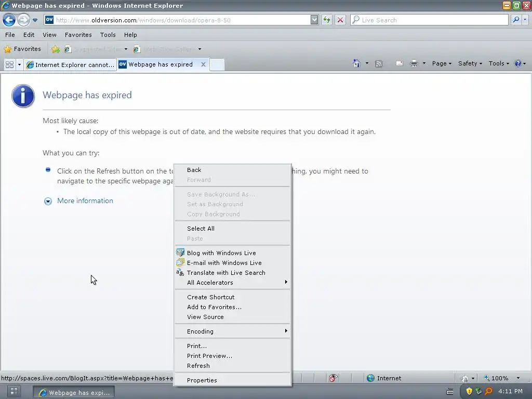Open the Tools command bar menu
The width and height of the screenshot is (532, 399).
pos(499,63)
